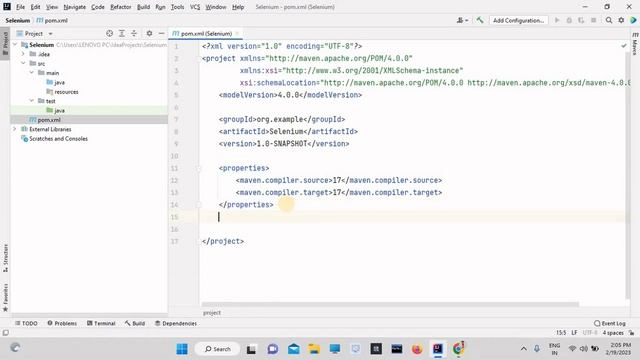Click Collapse All icon in Project panel

(134, 33)
